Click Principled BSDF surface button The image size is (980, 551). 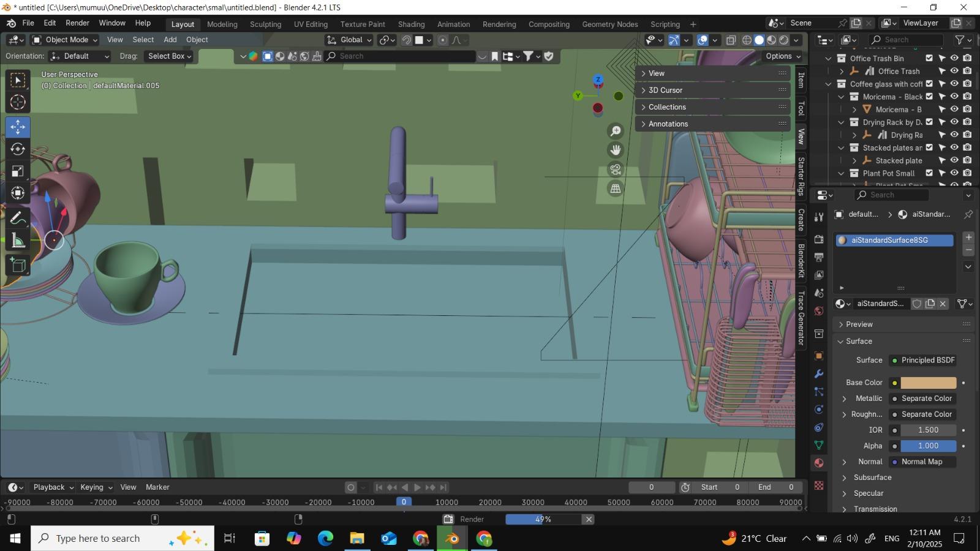923,360
